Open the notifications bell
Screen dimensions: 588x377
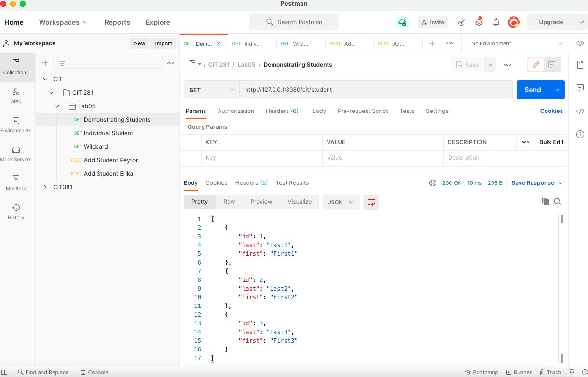[496, 22]
